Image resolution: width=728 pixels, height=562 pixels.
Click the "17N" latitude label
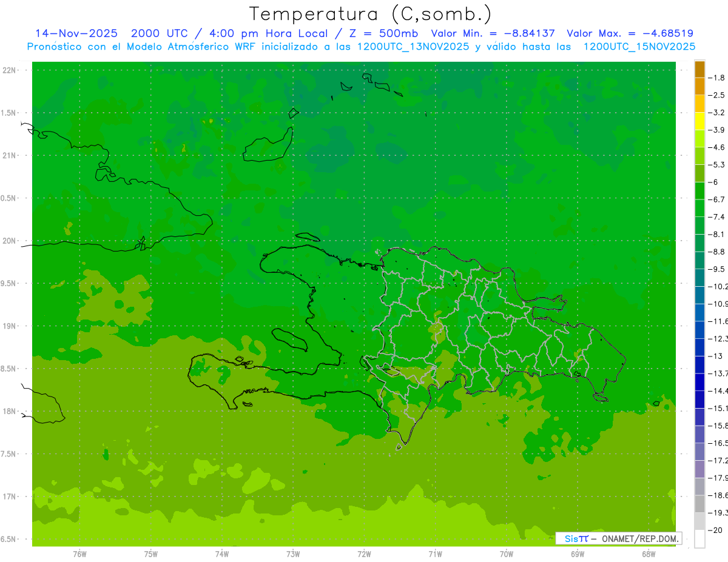point(10,497)
